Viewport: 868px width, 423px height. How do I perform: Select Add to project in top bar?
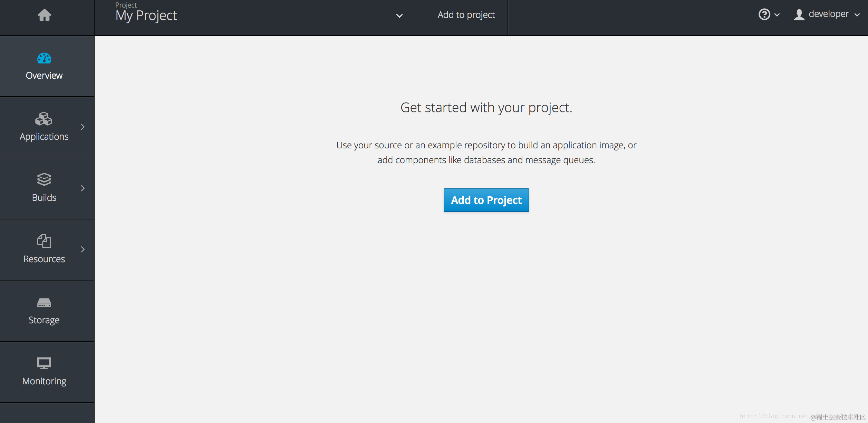[x=466, y=15]
